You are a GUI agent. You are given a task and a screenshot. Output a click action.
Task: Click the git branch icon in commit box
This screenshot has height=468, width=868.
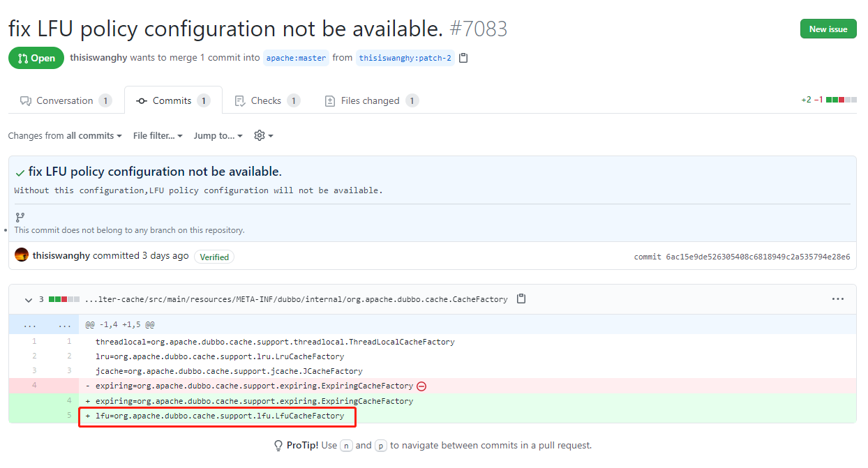[x=20, y=218]
